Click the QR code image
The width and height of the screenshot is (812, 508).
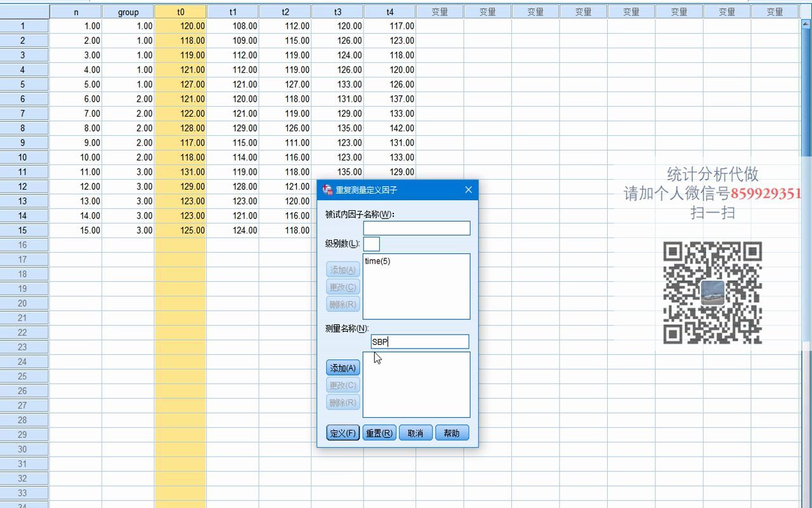pos(712,293)
